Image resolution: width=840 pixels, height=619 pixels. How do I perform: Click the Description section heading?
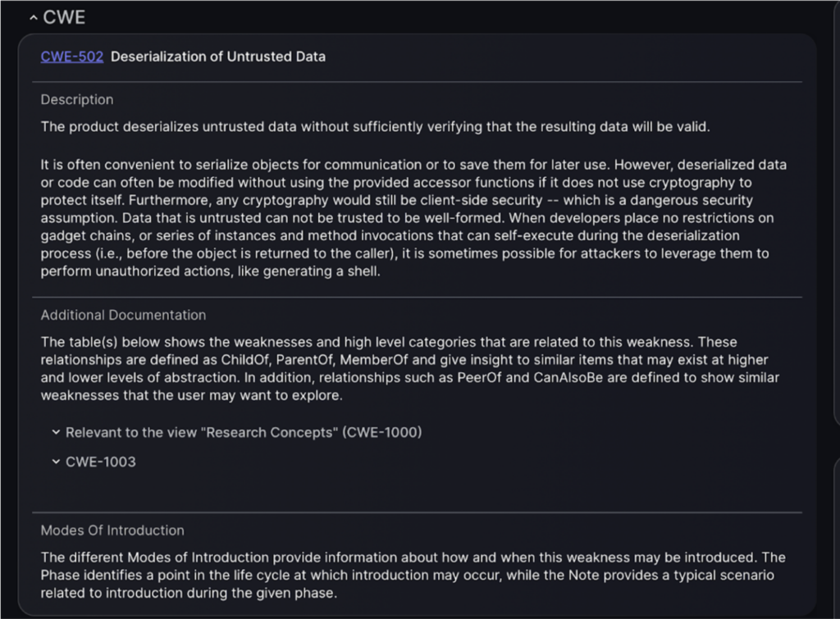[77, 99]
